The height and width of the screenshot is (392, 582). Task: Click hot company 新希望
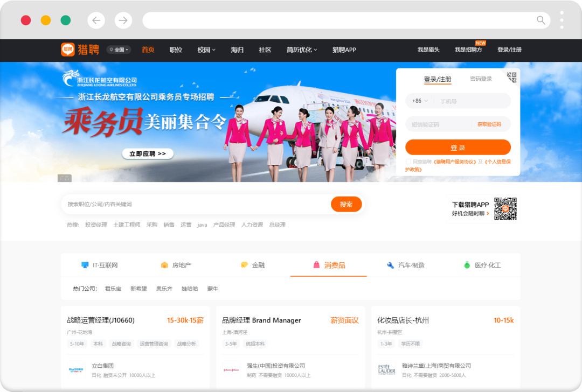138,289
